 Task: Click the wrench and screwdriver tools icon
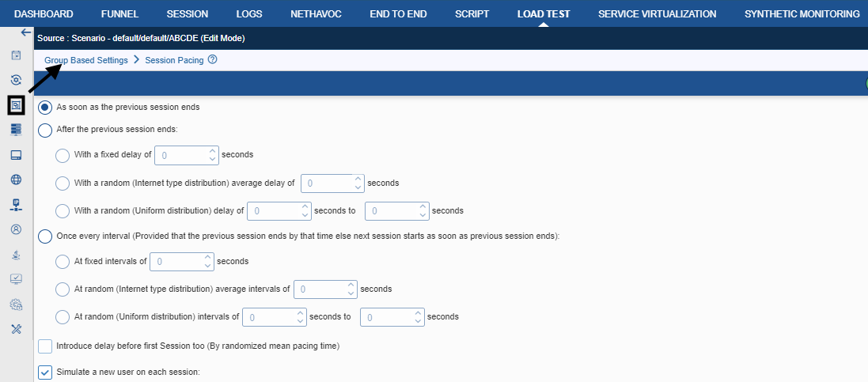coord(16,329)
